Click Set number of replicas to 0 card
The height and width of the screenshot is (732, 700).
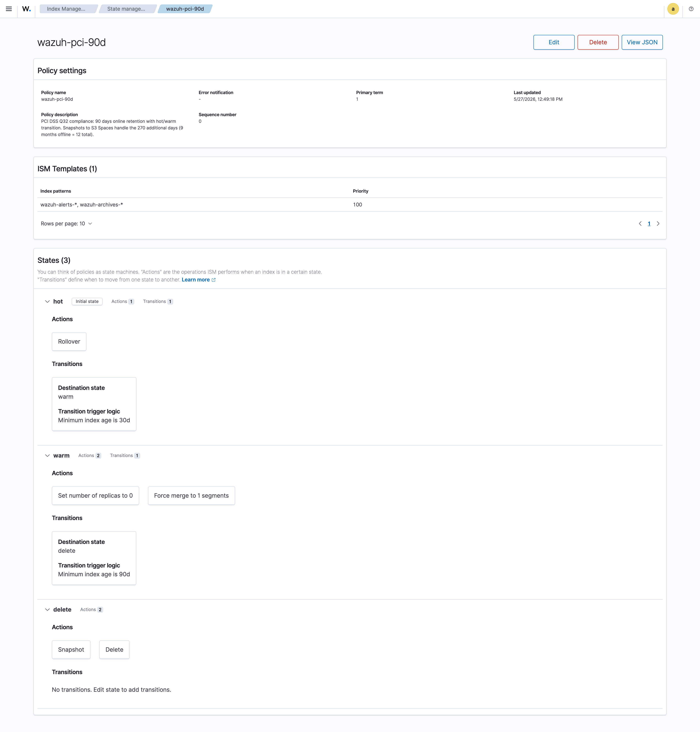tap(96, 495)
